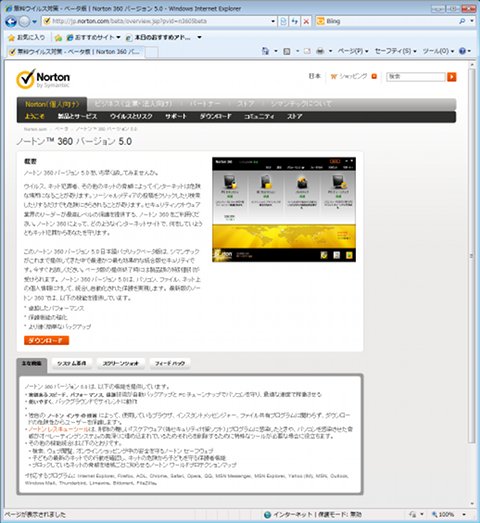Click the Norton site 検索 search field
This screenshot has width=480, height=523.
[x=416, y=77]
